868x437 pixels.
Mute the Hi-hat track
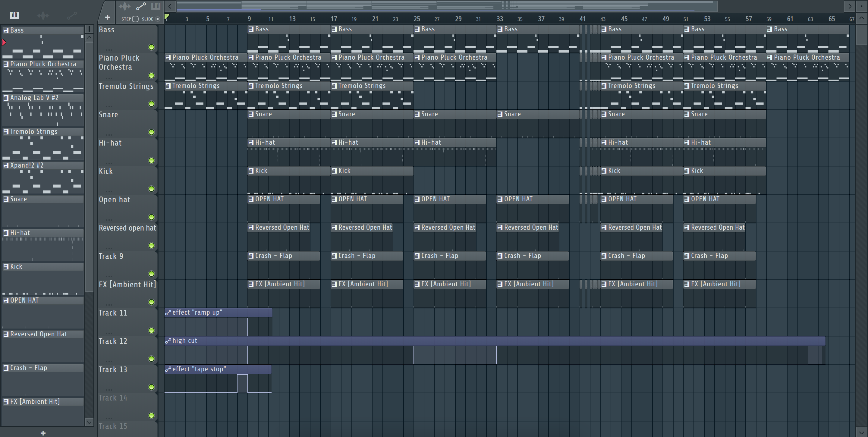(x=152, y=160)
